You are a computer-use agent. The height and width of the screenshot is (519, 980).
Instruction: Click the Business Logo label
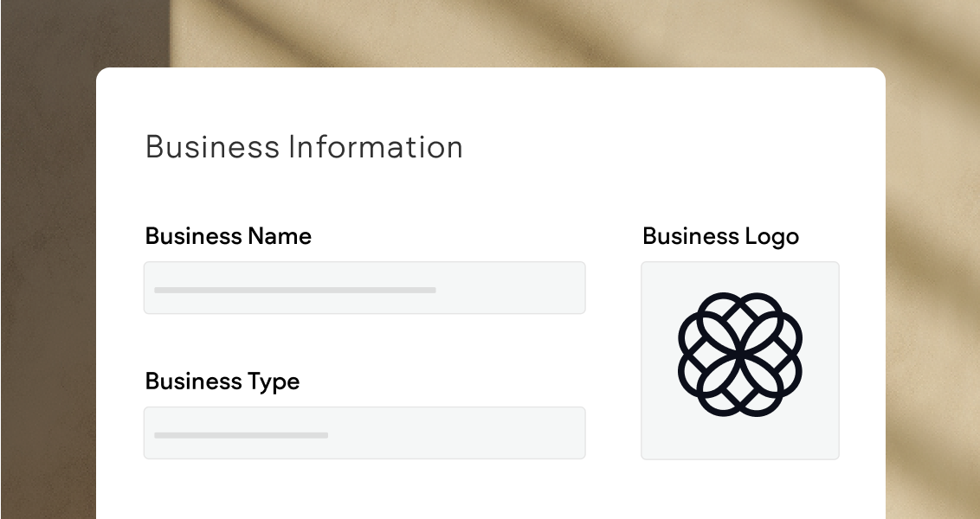pos(720,236)
